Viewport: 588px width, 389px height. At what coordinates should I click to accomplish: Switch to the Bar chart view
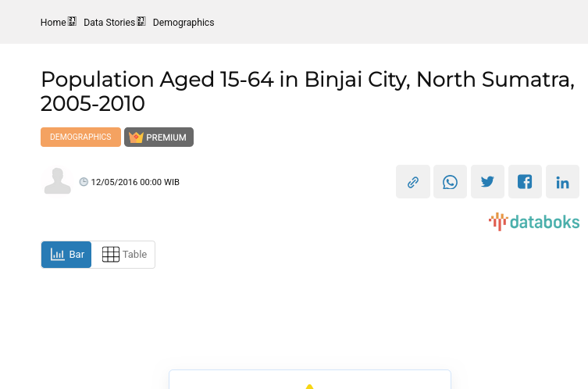[67, 255]
